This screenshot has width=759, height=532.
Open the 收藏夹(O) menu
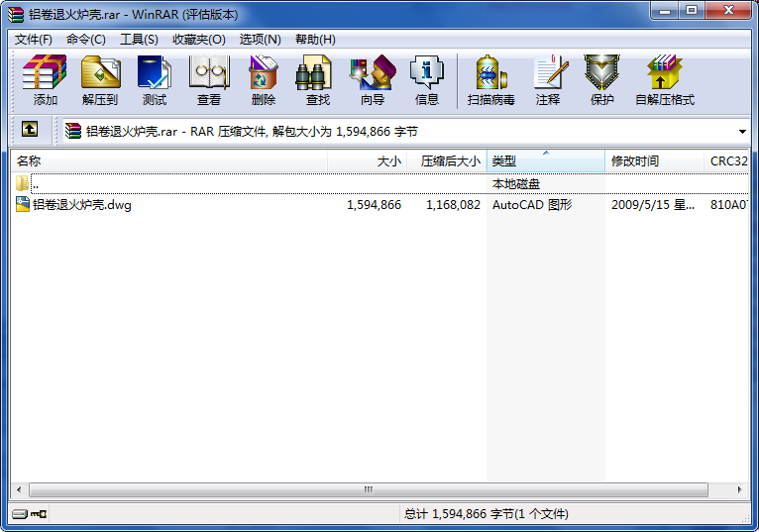tap(199, 40)
